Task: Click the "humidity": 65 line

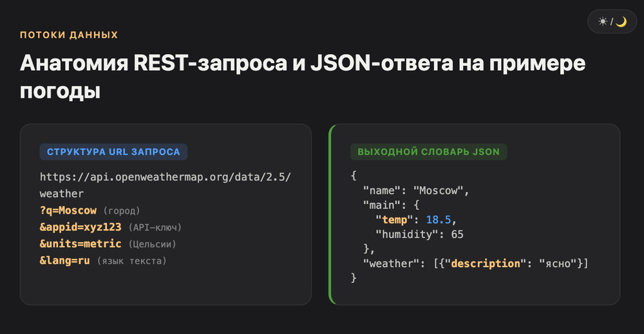Action: [x=419, y=234]
